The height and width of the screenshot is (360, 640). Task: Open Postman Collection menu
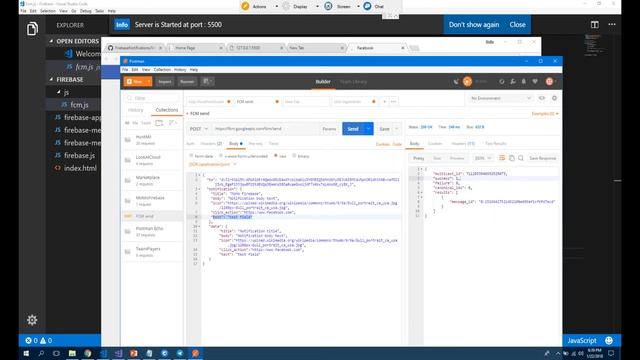pos(162,70)
